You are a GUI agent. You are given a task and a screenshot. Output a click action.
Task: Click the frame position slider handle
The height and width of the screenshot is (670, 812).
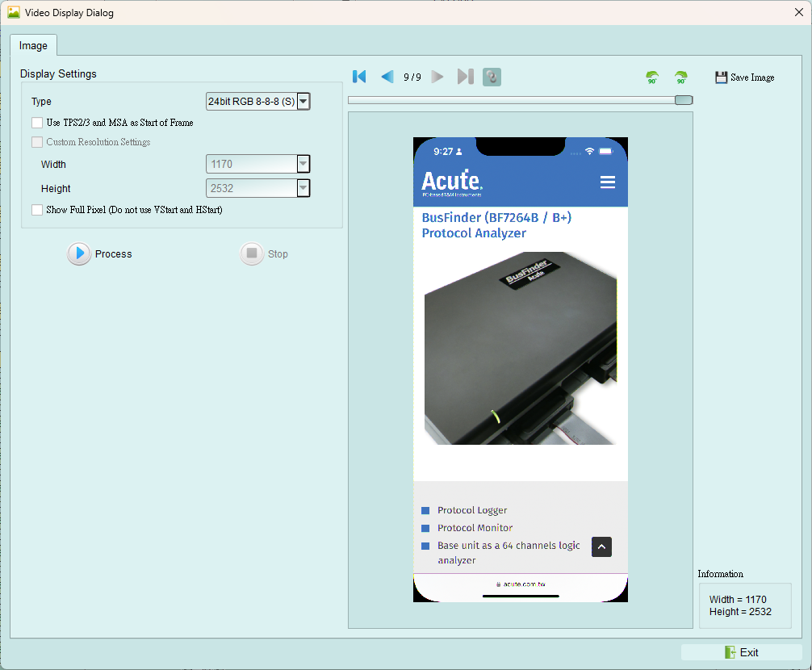684,100
